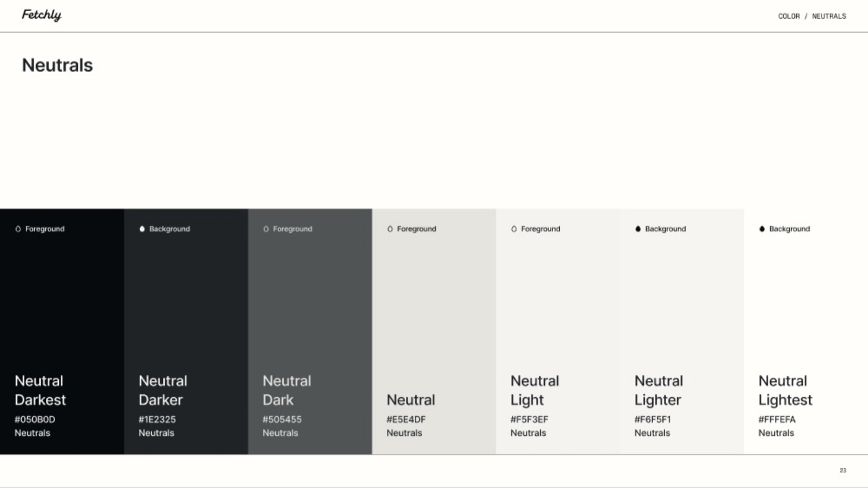Select the "Neutral Lightest" color name

tap(786, 390)
